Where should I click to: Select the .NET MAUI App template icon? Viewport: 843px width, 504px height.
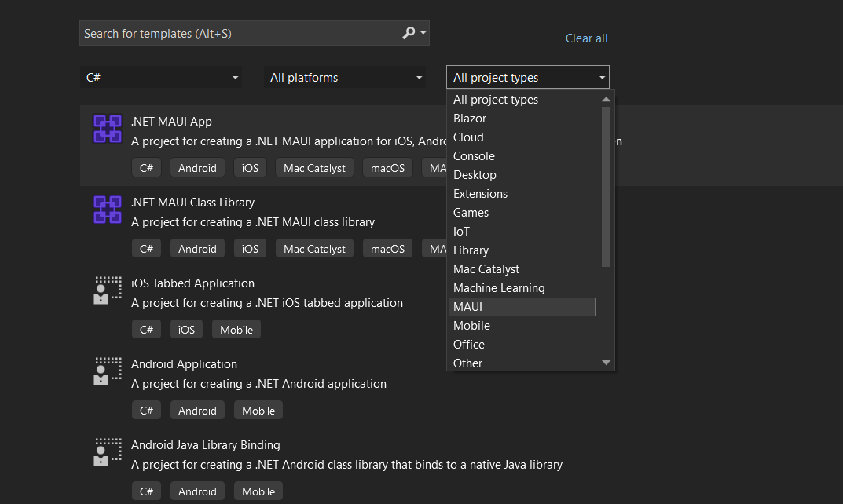point(108,129)
